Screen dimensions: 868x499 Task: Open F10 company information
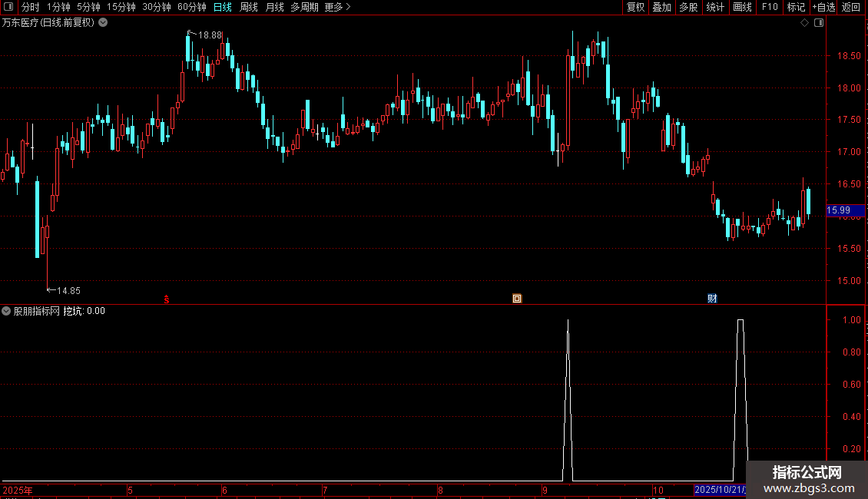770,7
